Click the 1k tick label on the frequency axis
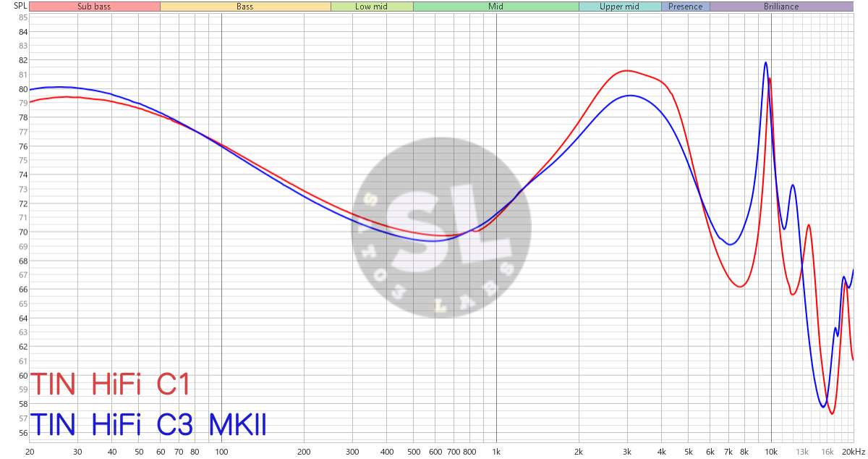This screenshot has height=459, width=868. pyautogui.click(x=496, y=451)
